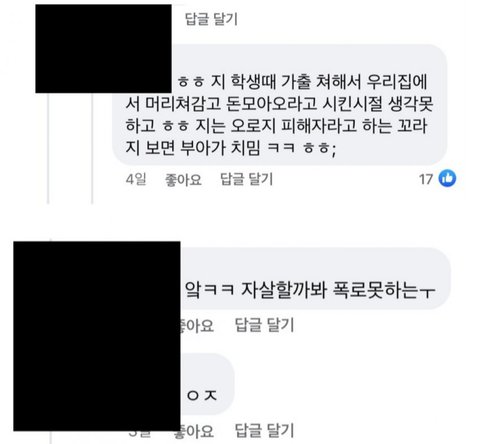480x444 pixels.
Task: Like the comment posted 4일 ago
Action: coord(183,180)
